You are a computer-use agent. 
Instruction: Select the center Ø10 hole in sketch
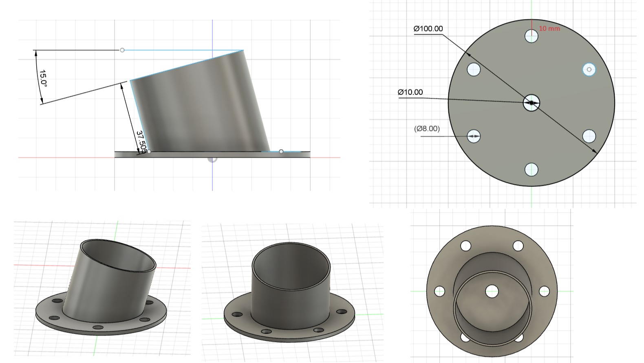click(532, 103)
